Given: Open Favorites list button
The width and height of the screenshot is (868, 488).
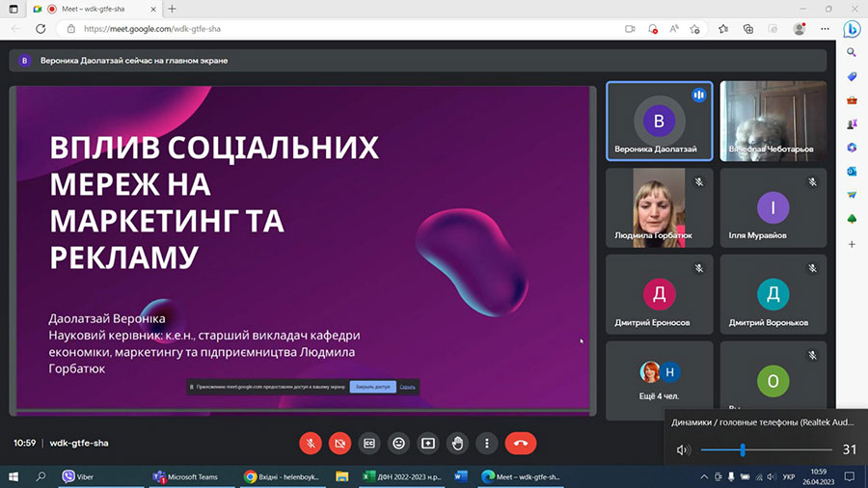Looking at the screenshot, I should 723,29.
